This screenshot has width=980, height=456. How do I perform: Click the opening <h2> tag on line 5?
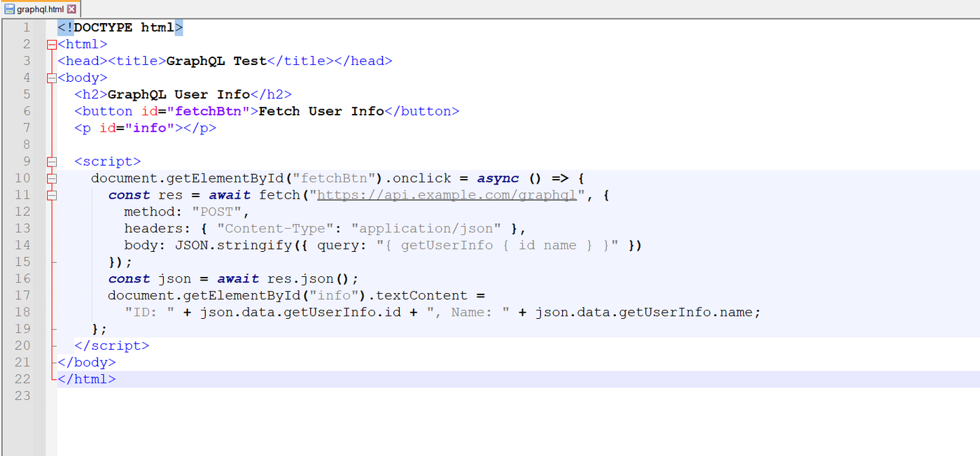(91, 94)
